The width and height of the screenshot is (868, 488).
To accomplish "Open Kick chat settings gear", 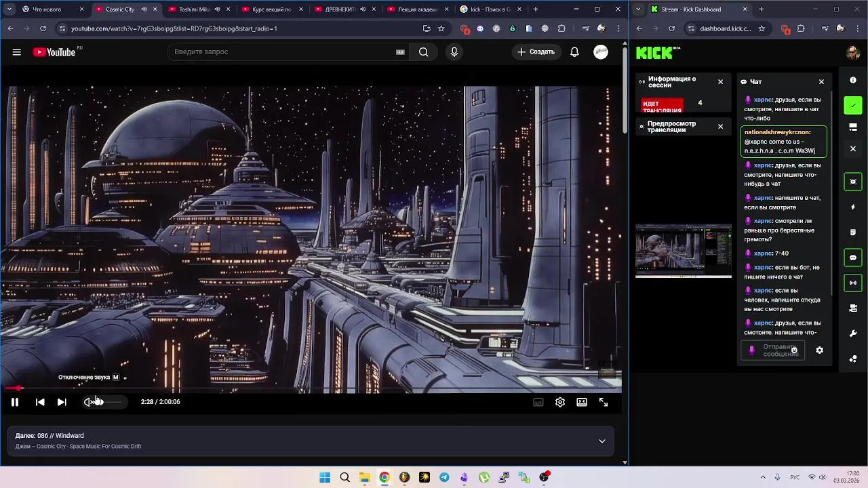I will (x=819, y=350).
